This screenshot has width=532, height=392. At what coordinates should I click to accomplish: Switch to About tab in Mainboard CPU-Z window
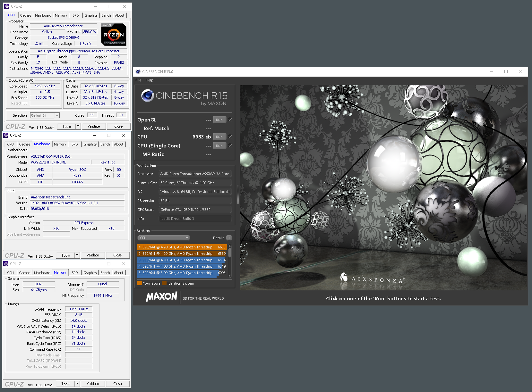[x=119, y=144]
